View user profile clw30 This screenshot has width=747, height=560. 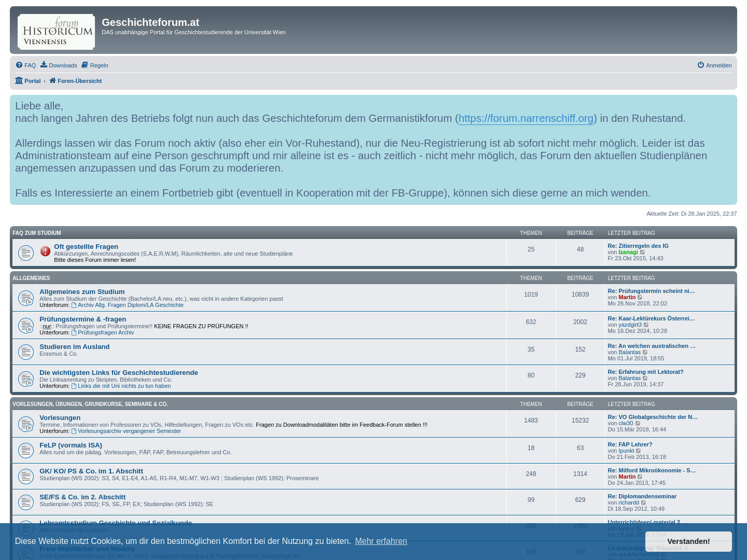coord(626,424)
